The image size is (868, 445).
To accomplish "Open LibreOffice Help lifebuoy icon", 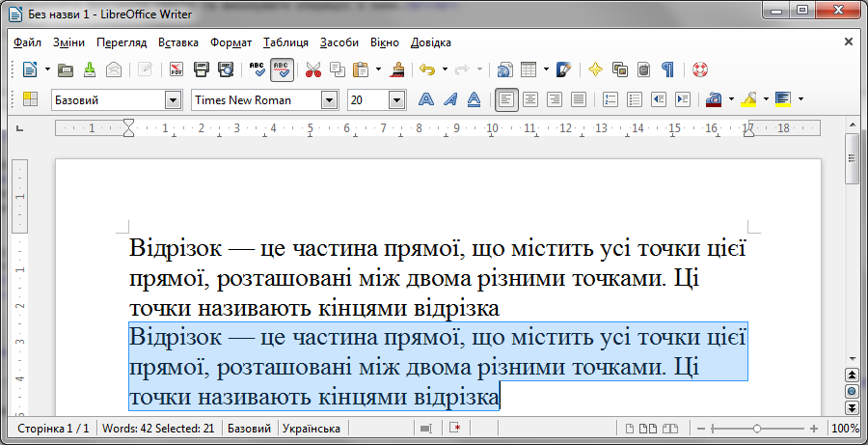I will pyautogui.click(x=700, y=70).
